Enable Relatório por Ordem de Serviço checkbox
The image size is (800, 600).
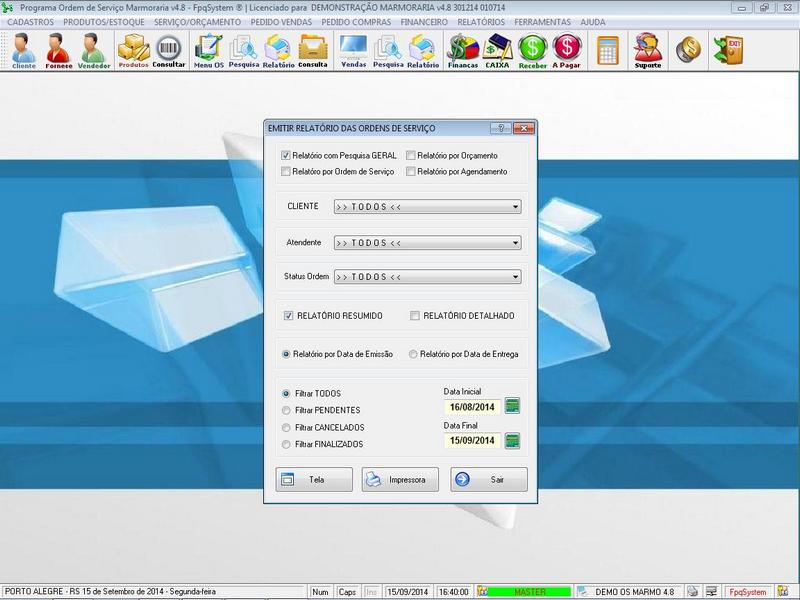click(x=286, y=172)
